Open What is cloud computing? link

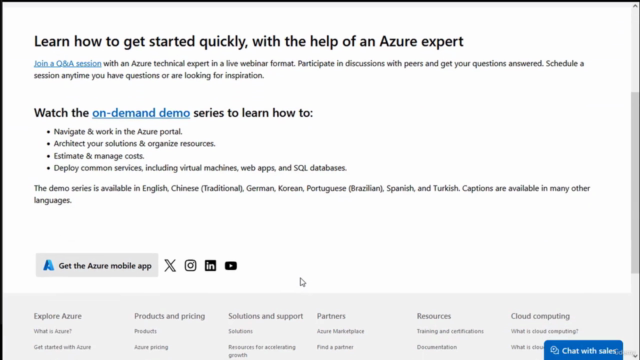pos(544,331)
